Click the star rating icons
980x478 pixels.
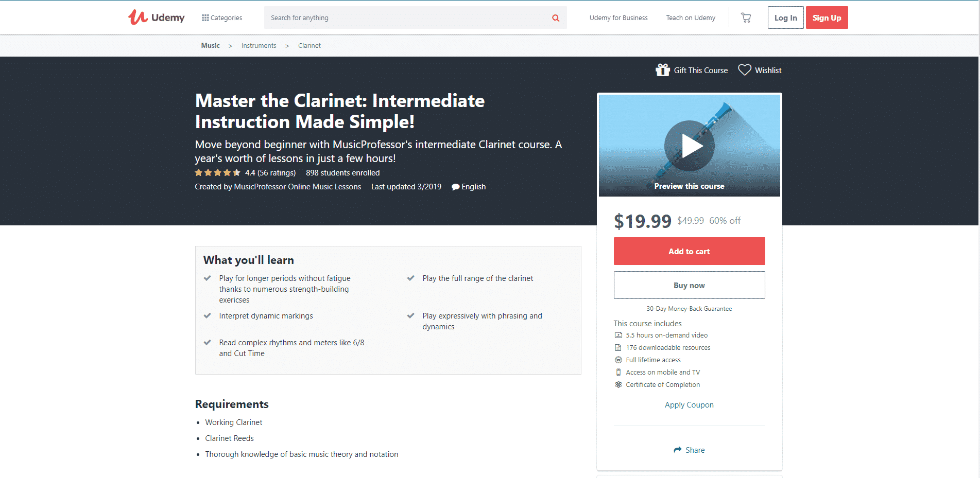(217, 173)
